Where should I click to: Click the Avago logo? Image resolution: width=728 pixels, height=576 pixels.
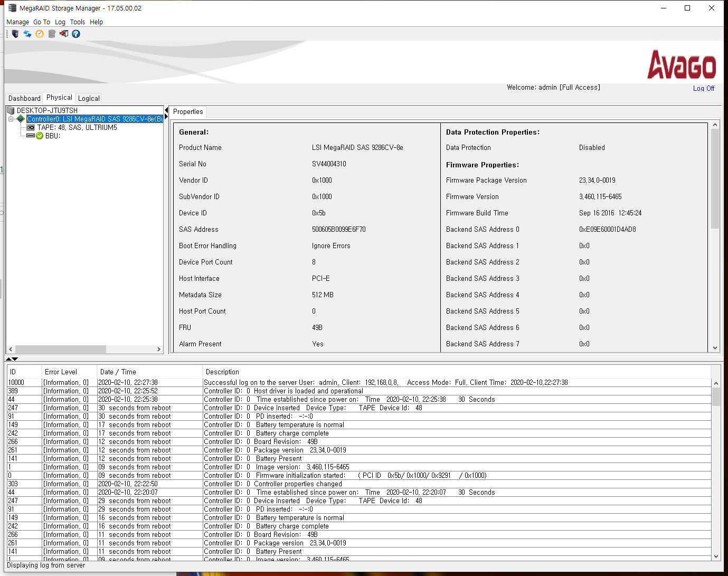click(682, 64)
